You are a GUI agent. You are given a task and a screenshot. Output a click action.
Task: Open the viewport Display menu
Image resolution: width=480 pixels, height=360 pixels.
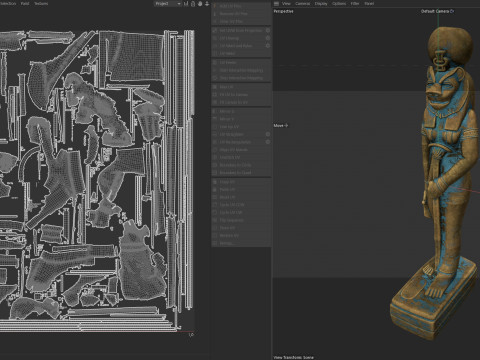coord(321,3)
